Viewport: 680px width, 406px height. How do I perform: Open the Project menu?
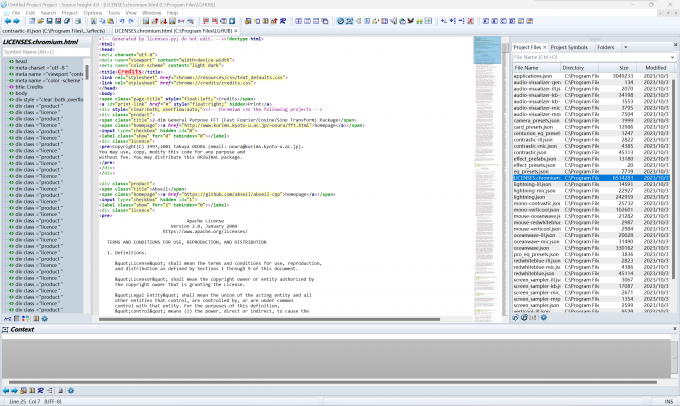point(69,13)
